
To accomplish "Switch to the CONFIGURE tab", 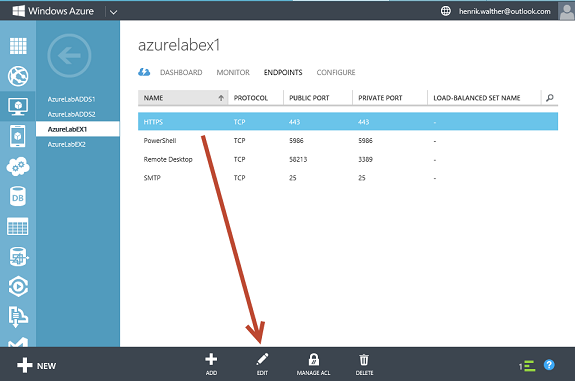I will [336, 72].
